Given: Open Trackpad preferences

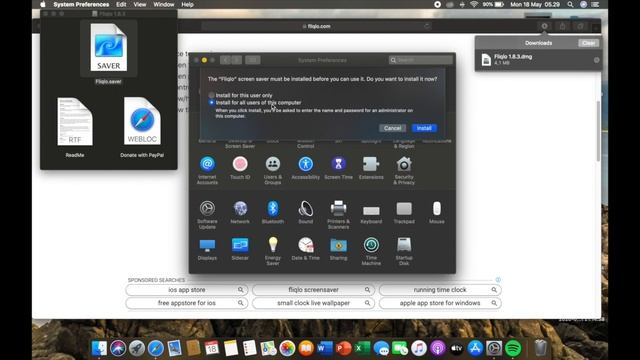Looking at the screenshot, I should pos(404,212).
